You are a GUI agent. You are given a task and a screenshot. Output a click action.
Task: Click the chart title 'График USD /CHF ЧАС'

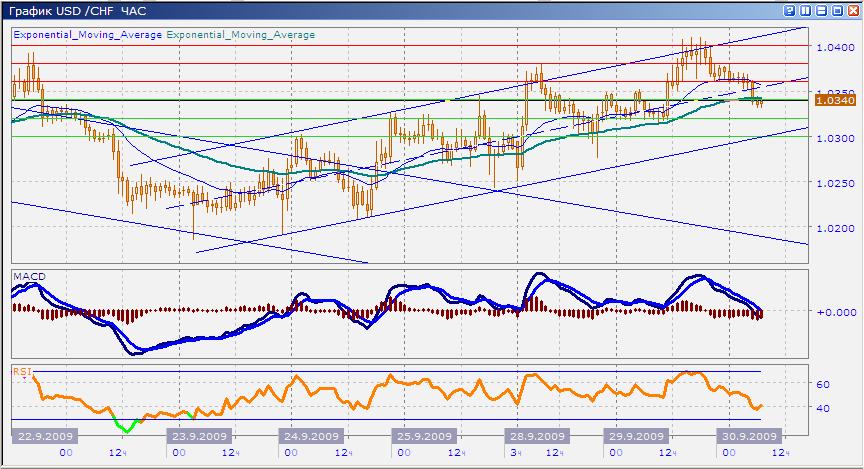(75, 10)
